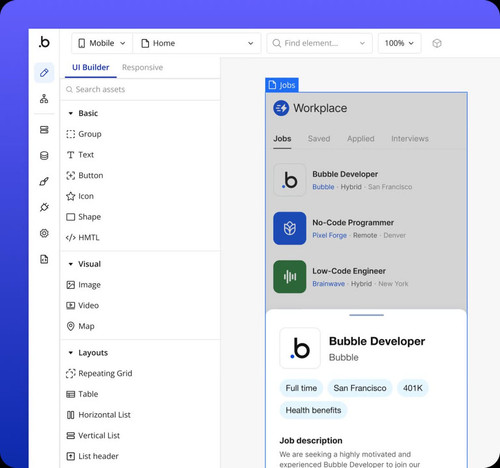The height and width of the screenshot is (468, 500).
Task: Select the Saved tab in app preview
Action: click(x=319, y=139)
